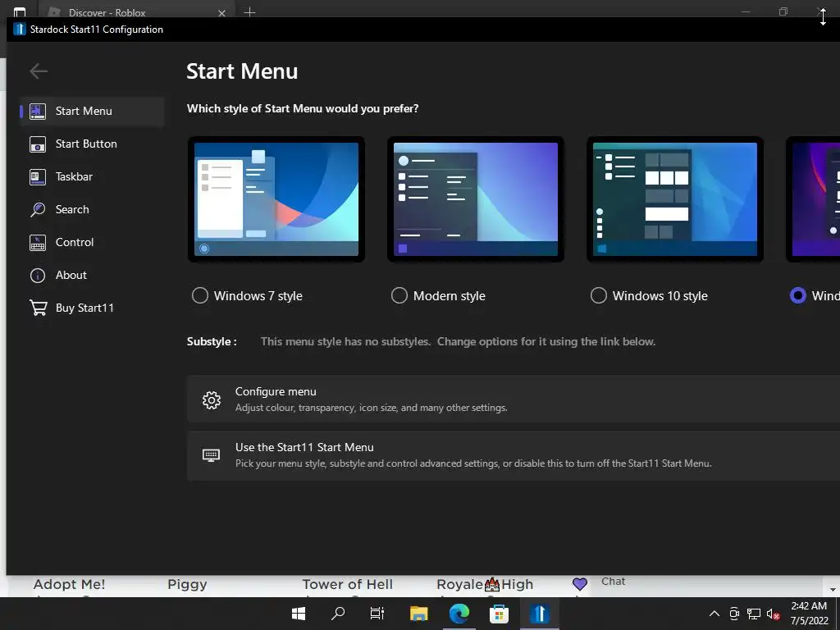Click the Windows 10 style preview thumbnail
The width and height of the screenshot is (840, 630).
click(675, 199)
